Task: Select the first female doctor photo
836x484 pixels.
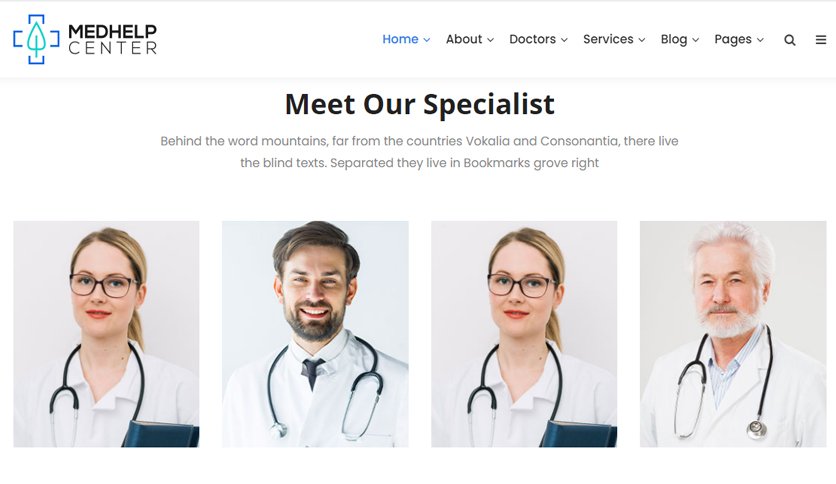Action: [106, 334]
